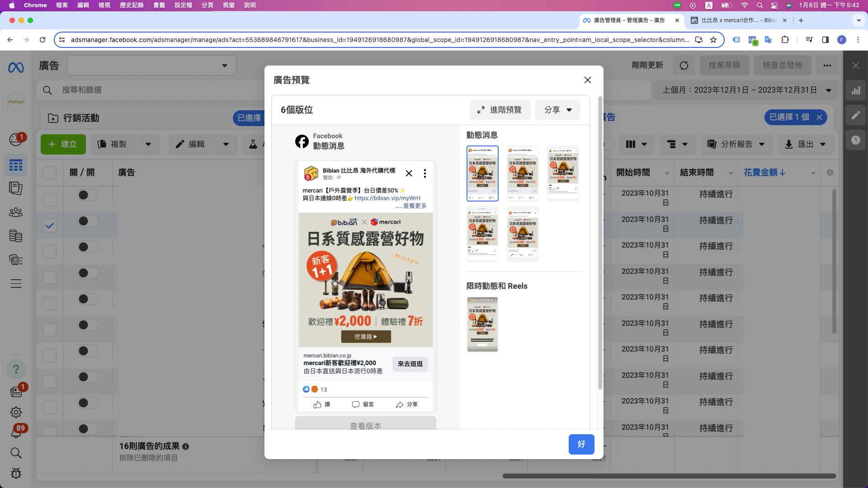
Task: Tick the first ad row checkbox
Action: click(x=50, y=200)
